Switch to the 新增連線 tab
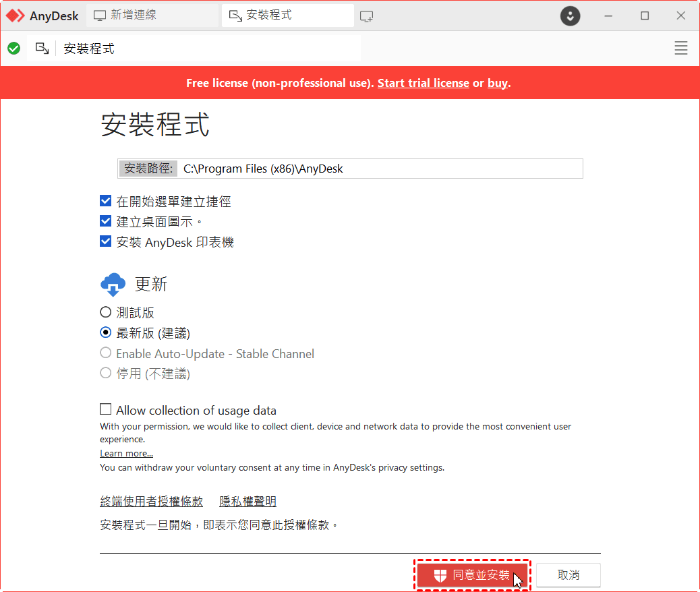700x592 pixels. coord(151,16)
